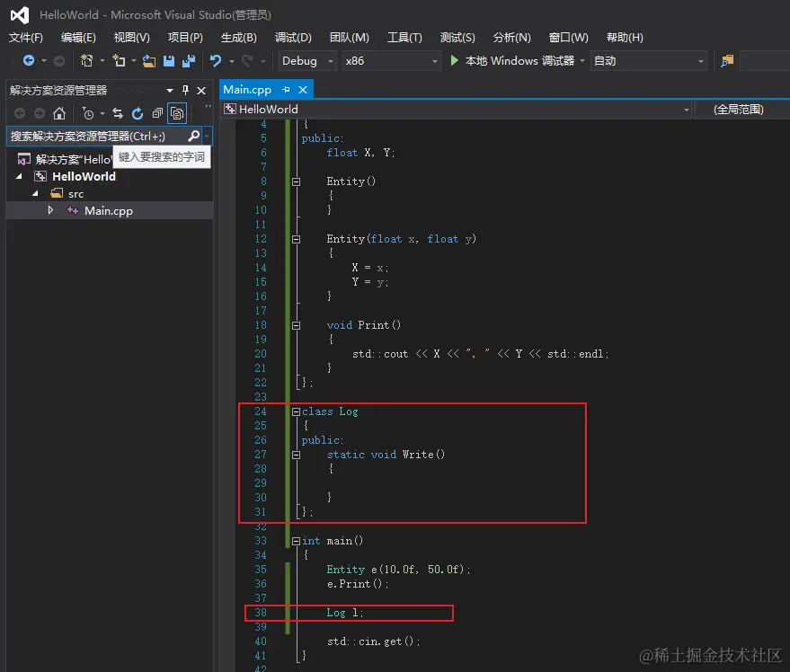The height and width of the screenshot is (672, 790).
Task: Click the Collapse All icon in Solution Explorer
Action: (x=157, y=113)
